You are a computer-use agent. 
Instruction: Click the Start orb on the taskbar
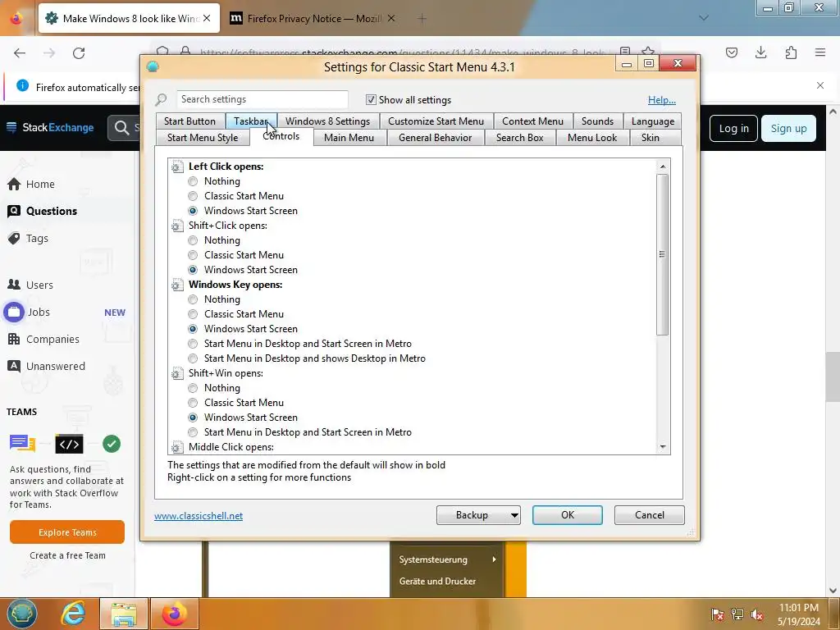pyautogui.click(x=22, y=614)
